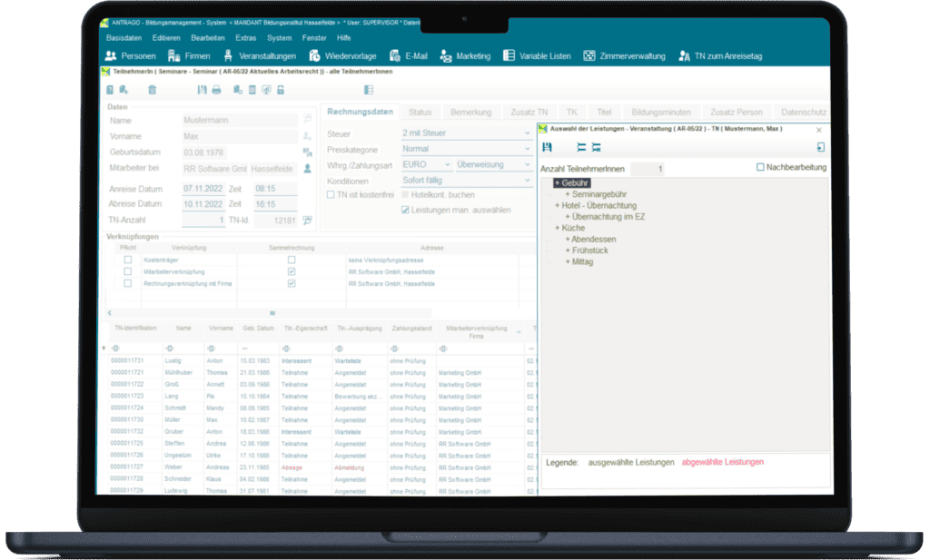Click the trash icon in the participant toolbar
The width and height of the screenshot is (930, 560).
pyautogui.click(x=153, y=90)
